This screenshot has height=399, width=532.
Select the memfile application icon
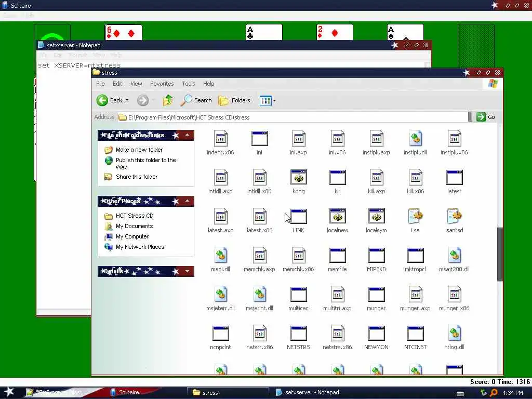pyautogui.click(x=338, y=256)
